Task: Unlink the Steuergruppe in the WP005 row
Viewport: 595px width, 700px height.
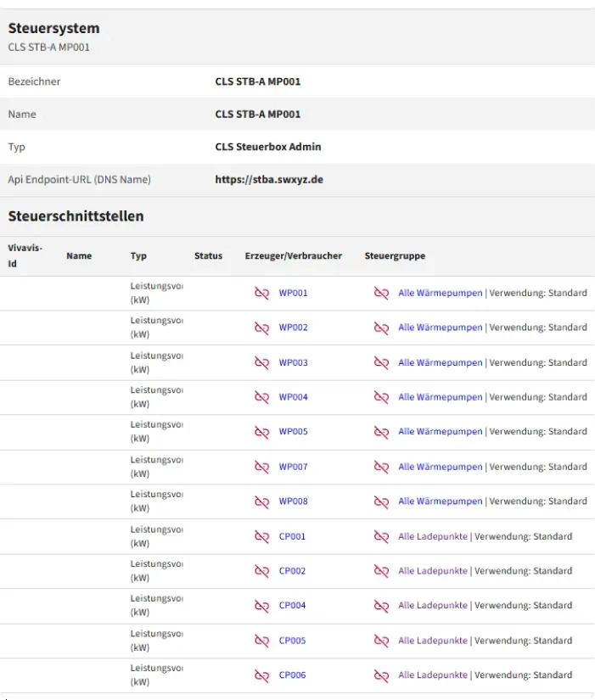Action: coord(381,432)
